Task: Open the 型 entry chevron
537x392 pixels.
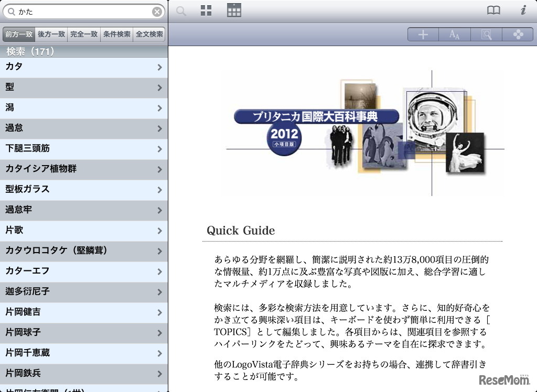Action: (159, 88)
